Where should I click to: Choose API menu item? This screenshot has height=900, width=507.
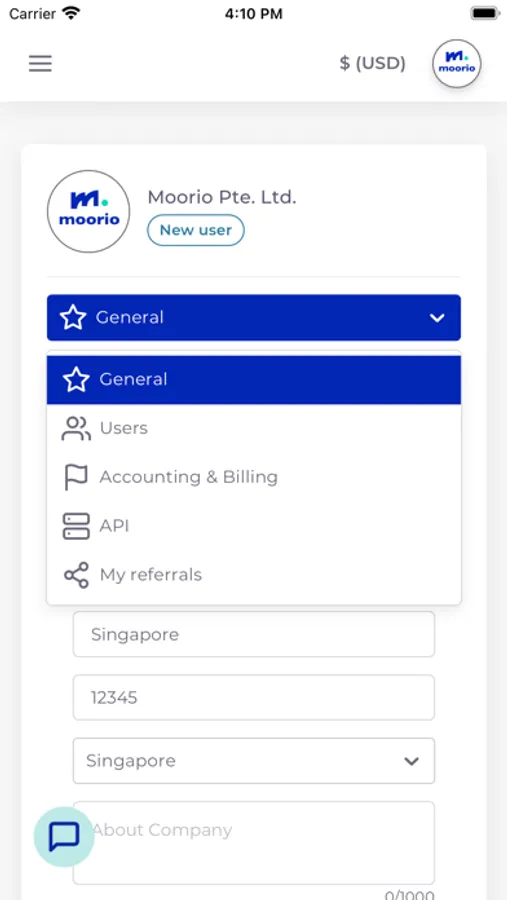254,526
